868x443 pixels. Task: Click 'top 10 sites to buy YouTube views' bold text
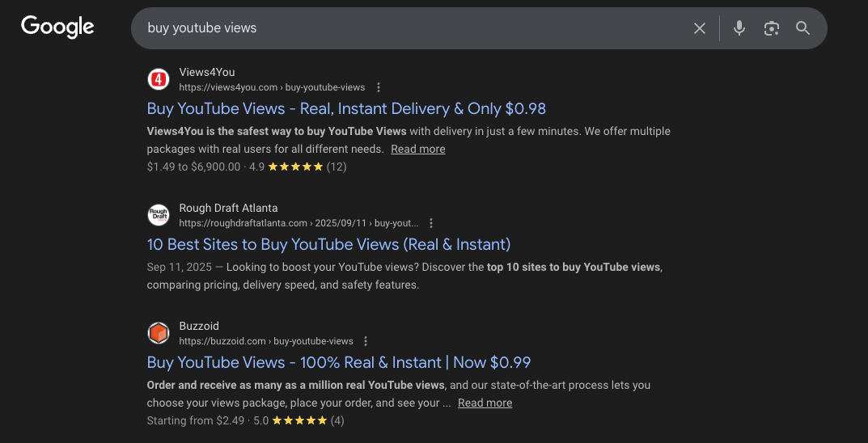574,268
